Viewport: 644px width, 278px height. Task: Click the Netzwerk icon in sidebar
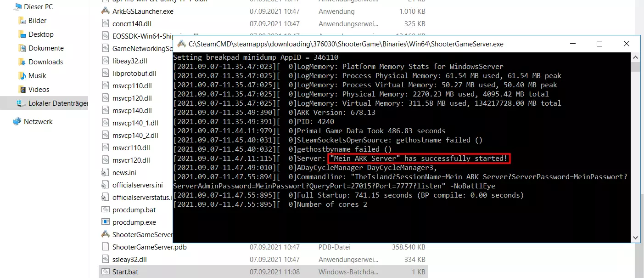click(x=17, y=122)
